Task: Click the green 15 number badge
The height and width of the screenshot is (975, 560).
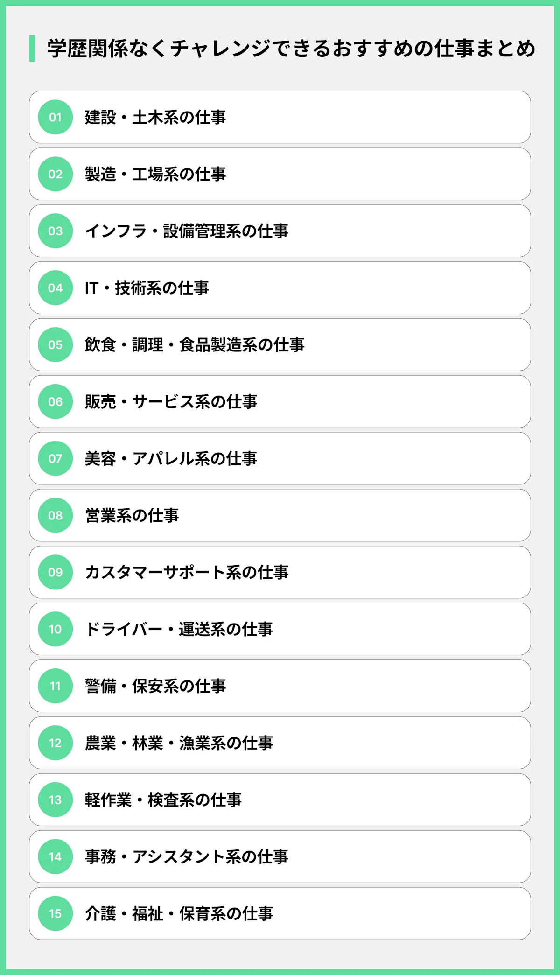Action: coord(55,913)
